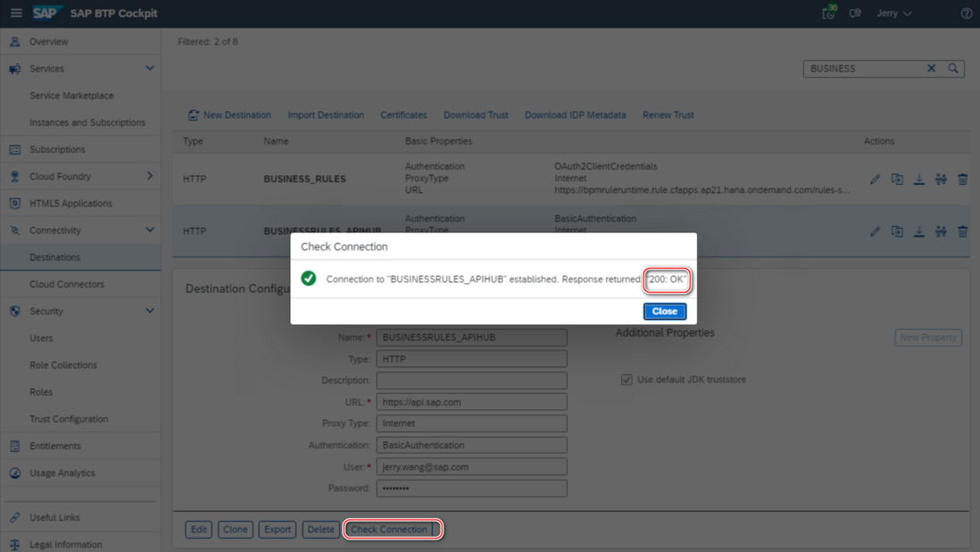Open the hamburger navigation menu

tap(16, 13)
